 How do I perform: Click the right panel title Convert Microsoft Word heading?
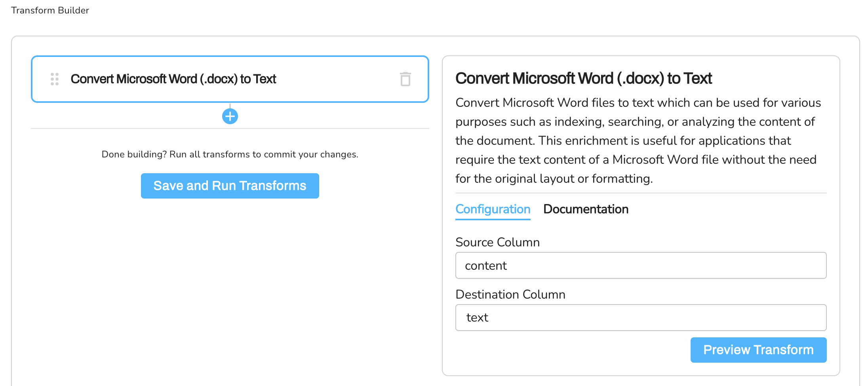[x=583, y=78]
